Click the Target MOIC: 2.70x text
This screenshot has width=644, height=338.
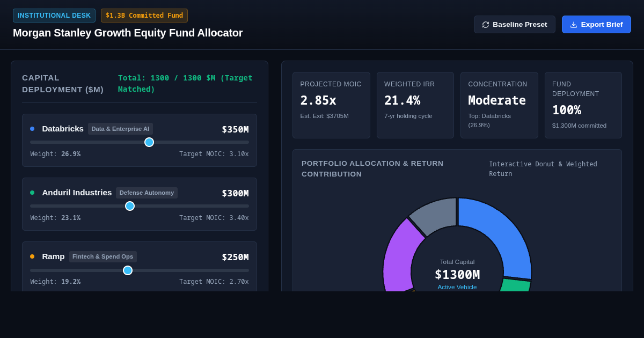point(214,282)
